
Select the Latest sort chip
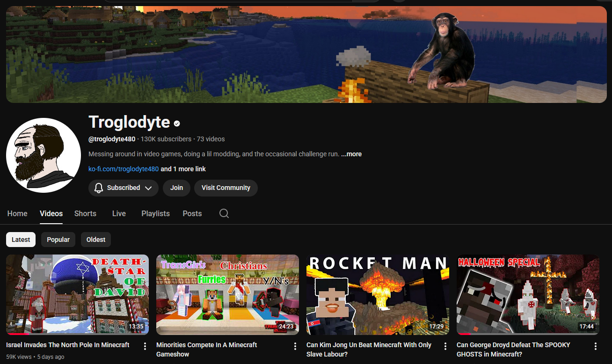tap(21, 240)
